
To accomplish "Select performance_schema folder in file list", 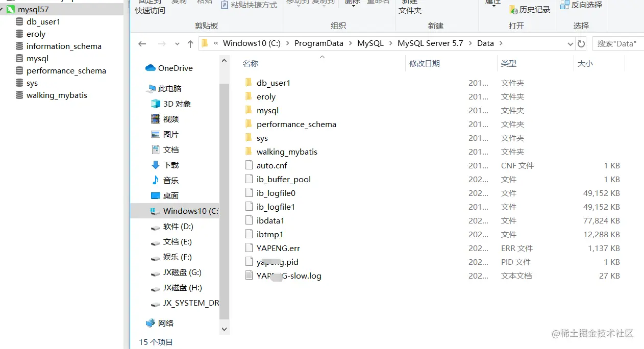I will click(296, 124).
